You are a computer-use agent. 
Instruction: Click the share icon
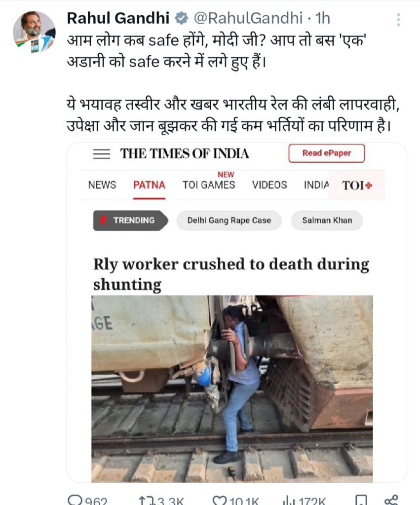pos(391,500)
